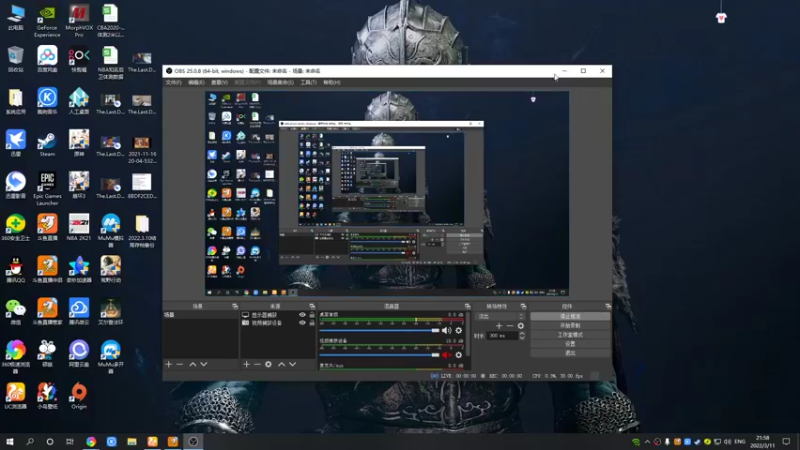Open the scene transition type dropdown
This screenshot has width=800, height=450.
tap(500, 316)
